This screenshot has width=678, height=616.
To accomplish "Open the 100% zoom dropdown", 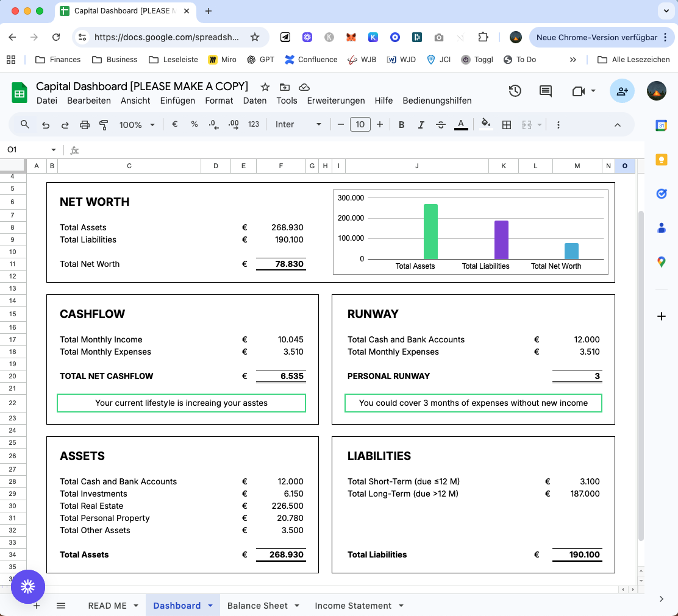I will [137, 125].
